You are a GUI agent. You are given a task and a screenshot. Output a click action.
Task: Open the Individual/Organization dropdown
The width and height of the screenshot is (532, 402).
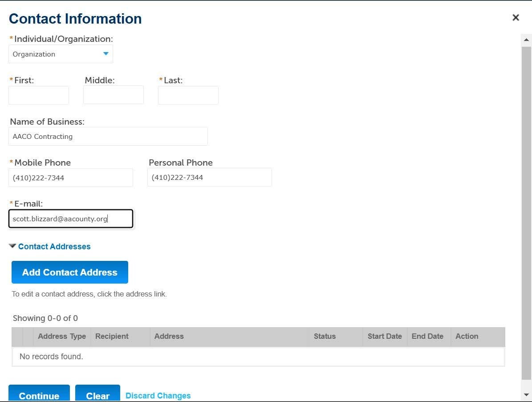tap(61, 53)
